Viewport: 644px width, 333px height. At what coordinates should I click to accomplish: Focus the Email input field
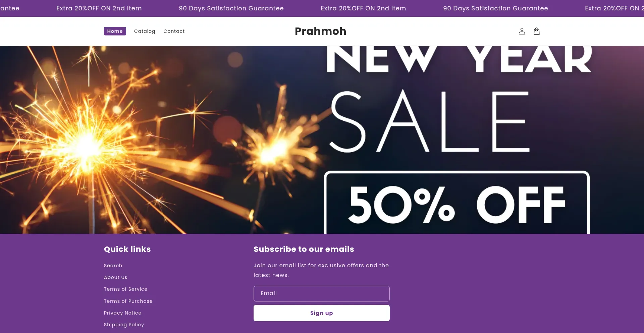(x=321, y=293)
